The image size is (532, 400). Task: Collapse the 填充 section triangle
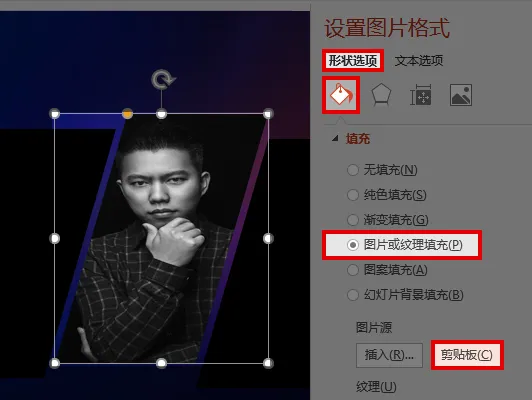[335, 138]
